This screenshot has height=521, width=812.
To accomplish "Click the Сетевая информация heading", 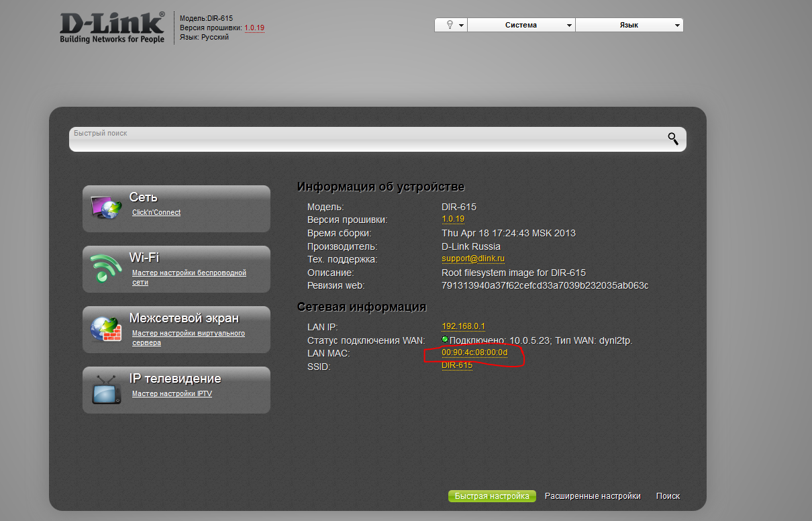I will click(362, 307).
